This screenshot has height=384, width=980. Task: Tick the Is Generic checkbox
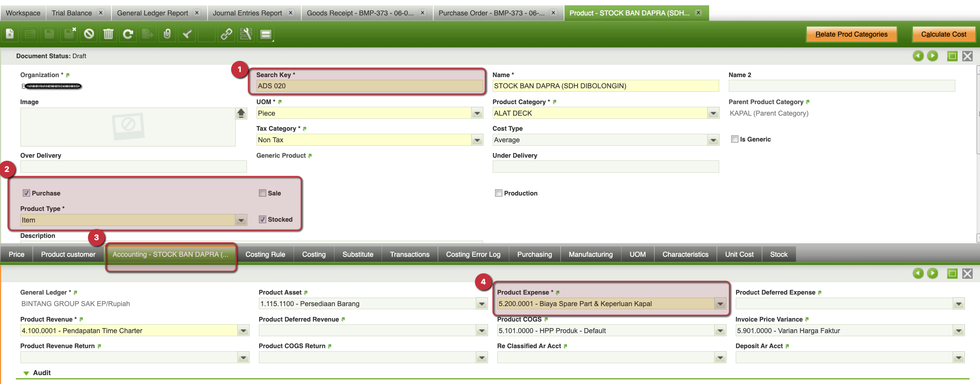(x=735, y=139)
